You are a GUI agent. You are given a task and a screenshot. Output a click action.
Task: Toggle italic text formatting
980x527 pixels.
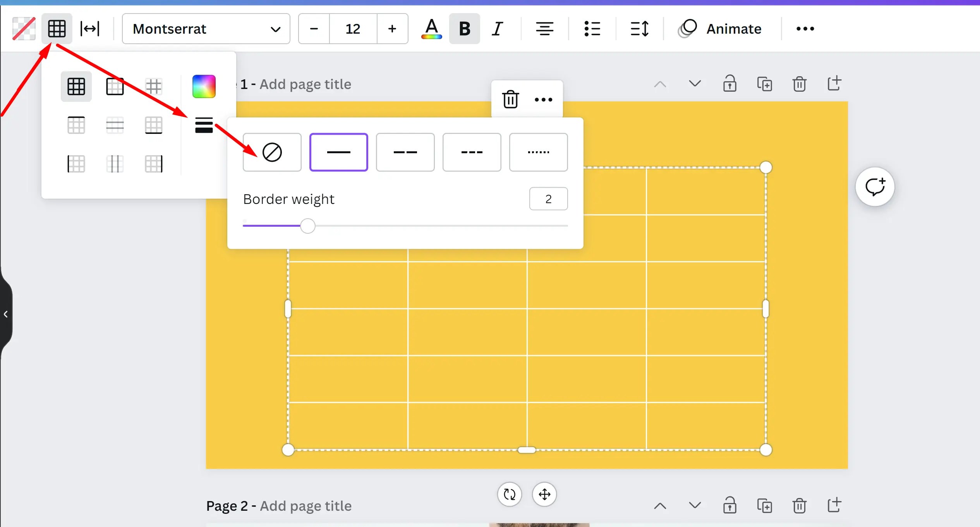(x=497, y=28)
